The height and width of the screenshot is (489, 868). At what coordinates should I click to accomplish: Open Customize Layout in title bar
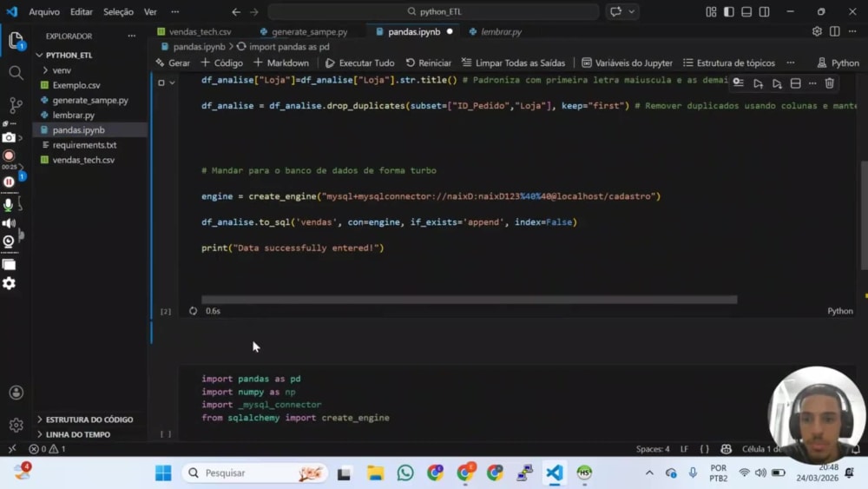pyautogui.click(x=712, y=11)
